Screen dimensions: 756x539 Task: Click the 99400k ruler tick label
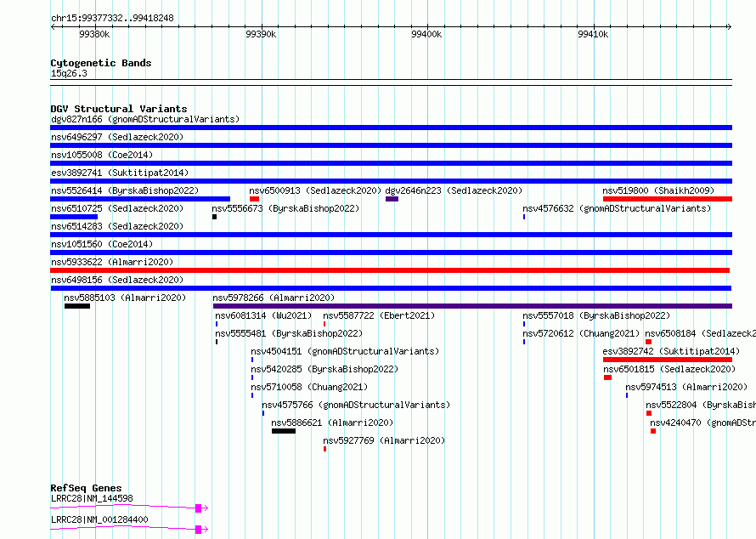tap(426, 34)
